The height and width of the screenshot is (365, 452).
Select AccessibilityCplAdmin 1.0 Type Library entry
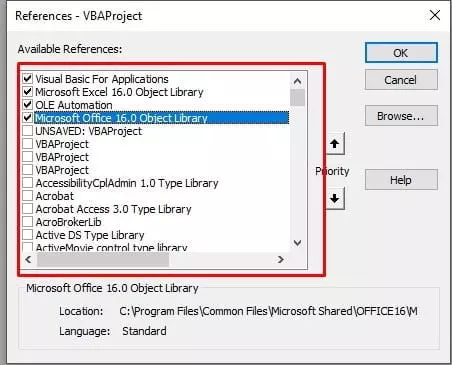point(127,183)
